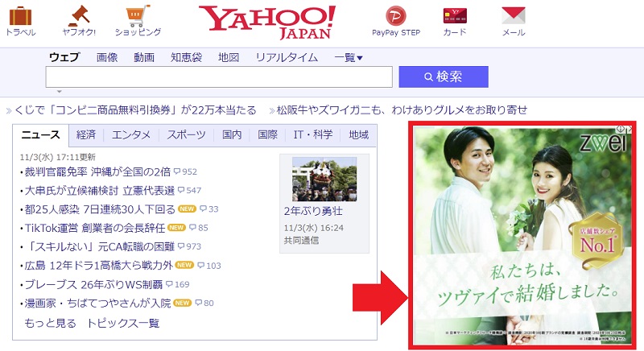Click the 検索 search button

pyautogui.click(x=444, y=76)
